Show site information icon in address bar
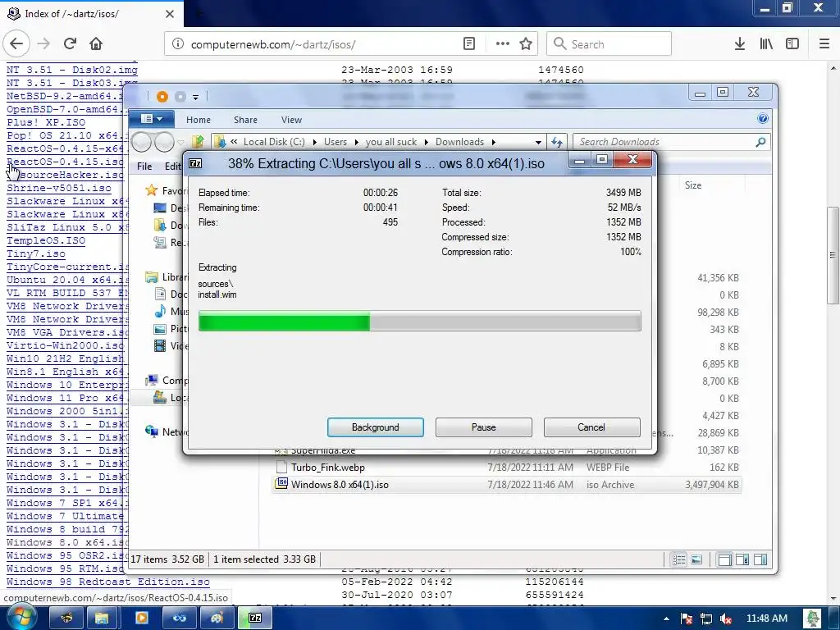 178,44
